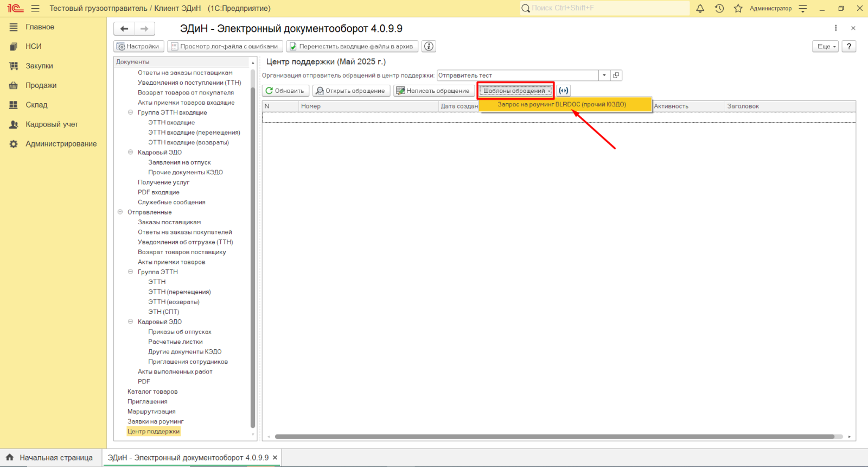This screenshot has height=467, width=868.
Task: Click Переместить входящие файлы в архив
Action: tap(352, 46)
